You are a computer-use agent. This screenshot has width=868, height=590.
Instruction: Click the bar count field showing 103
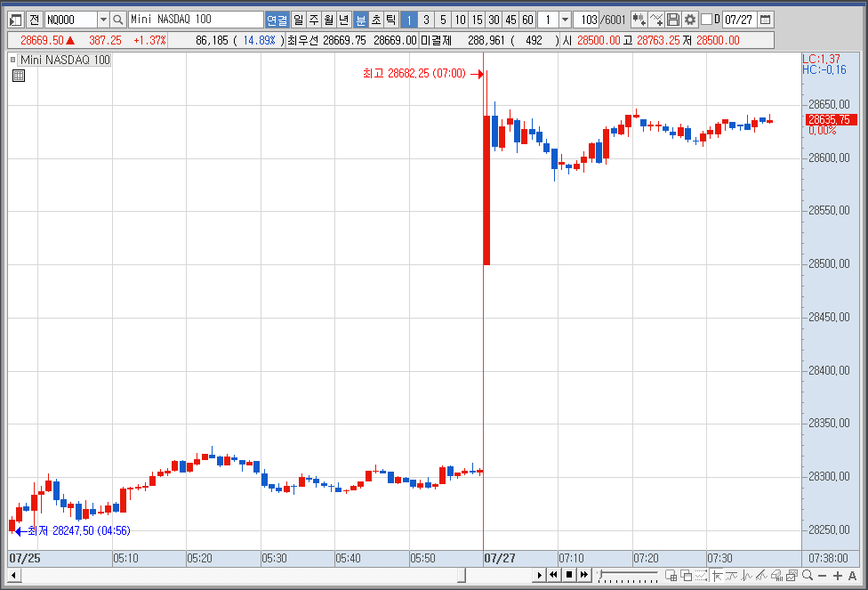(x=586, y=20)
